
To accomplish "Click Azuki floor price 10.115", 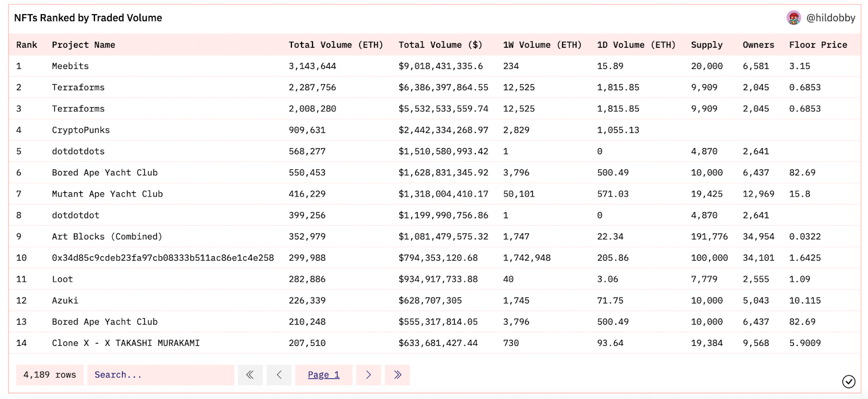I will pos(805,300).
